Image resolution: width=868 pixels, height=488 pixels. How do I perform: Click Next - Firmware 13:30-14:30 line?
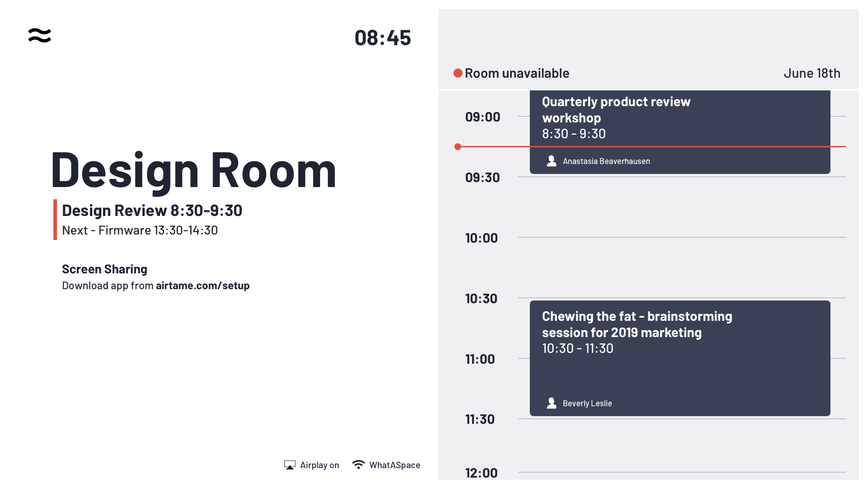point(140,230)
